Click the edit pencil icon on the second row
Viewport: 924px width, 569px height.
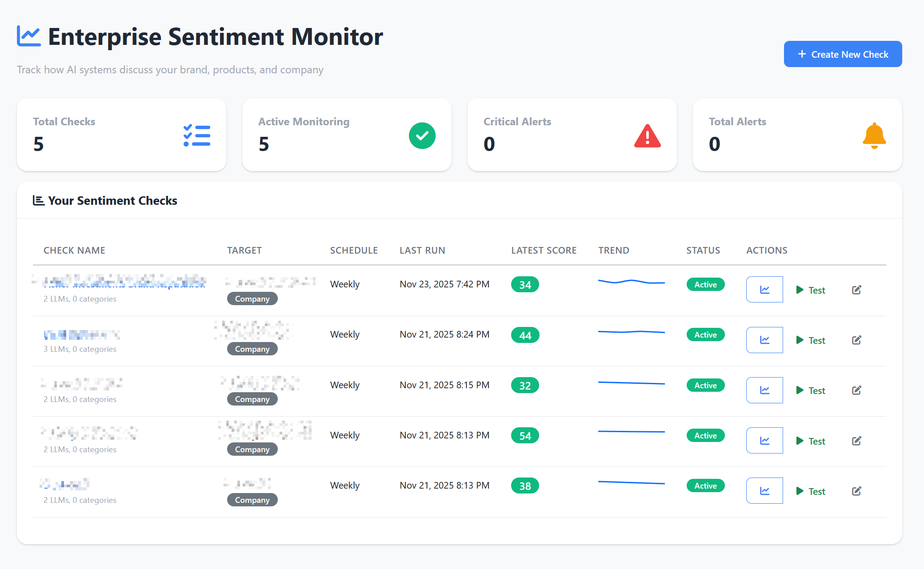[857, 340]
